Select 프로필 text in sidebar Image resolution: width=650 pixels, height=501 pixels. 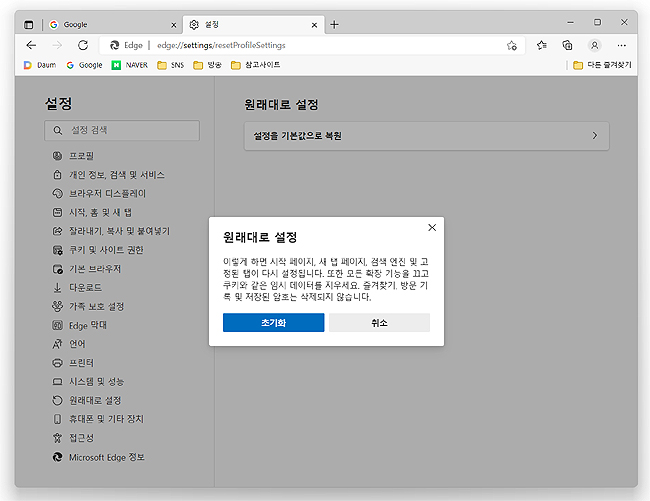81,156
